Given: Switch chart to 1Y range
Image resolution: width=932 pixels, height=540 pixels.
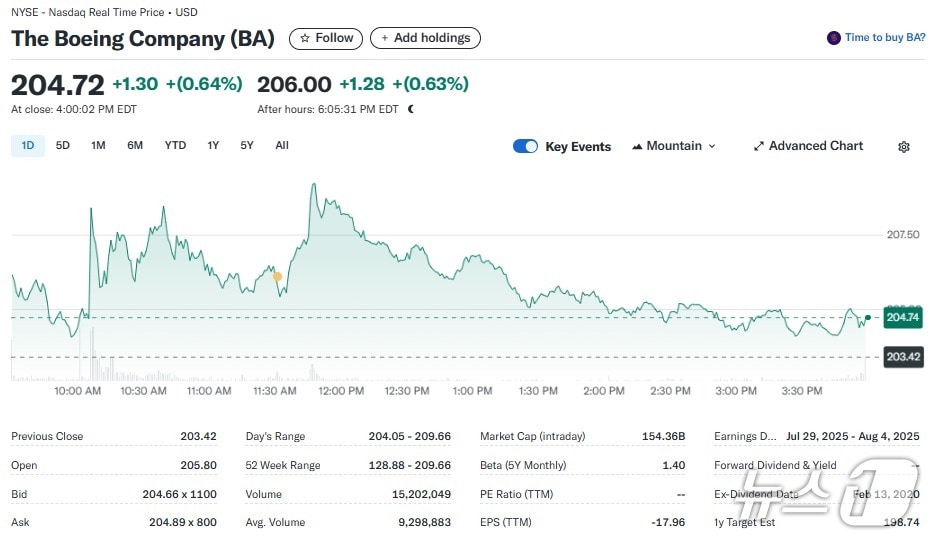Looking at the screenshot, I should point(213,146).
